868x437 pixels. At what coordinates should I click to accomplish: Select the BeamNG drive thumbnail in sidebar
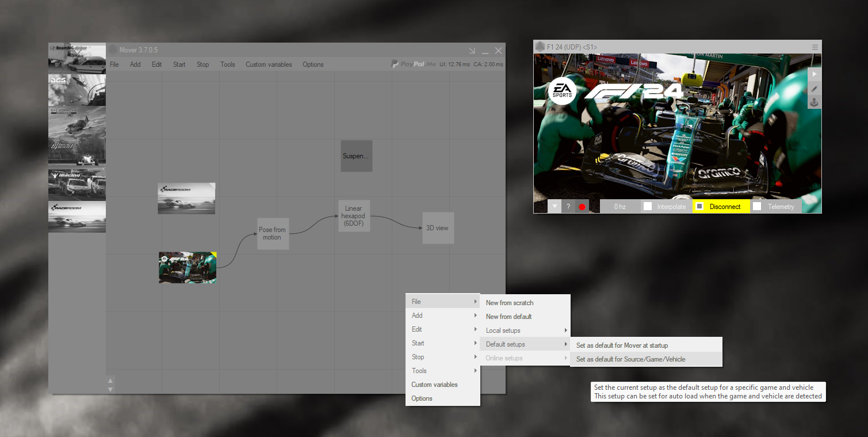pos(77,58)
